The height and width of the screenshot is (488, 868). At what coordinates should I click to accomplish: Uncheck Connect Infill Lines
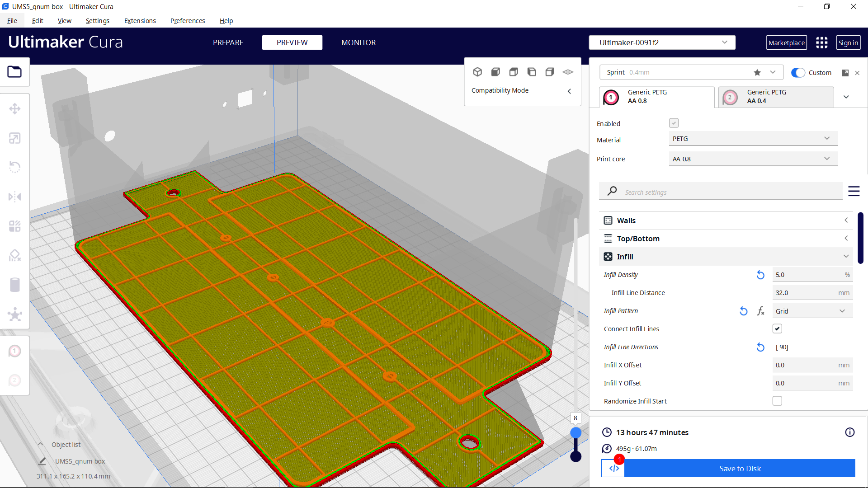click(x=777, y=328)
